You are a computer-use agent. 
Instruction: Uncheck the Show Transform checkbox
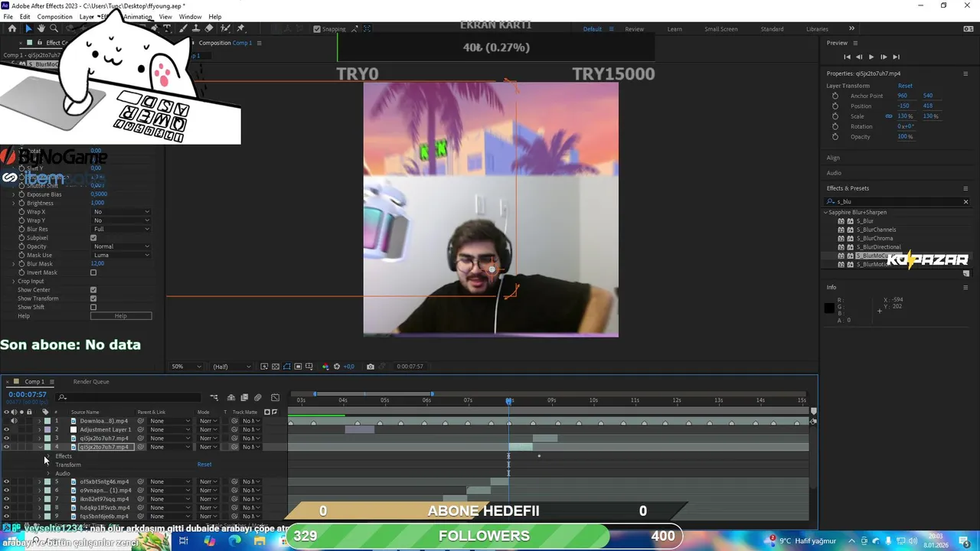93,298
